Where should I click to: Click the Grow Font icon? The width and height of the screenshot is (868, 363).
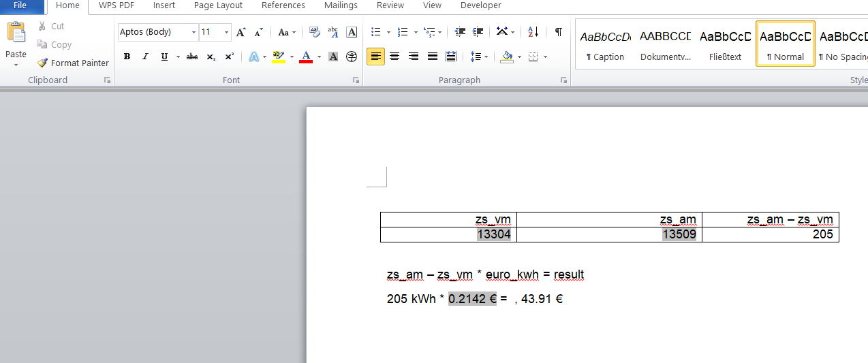click(x=241, y=32)
